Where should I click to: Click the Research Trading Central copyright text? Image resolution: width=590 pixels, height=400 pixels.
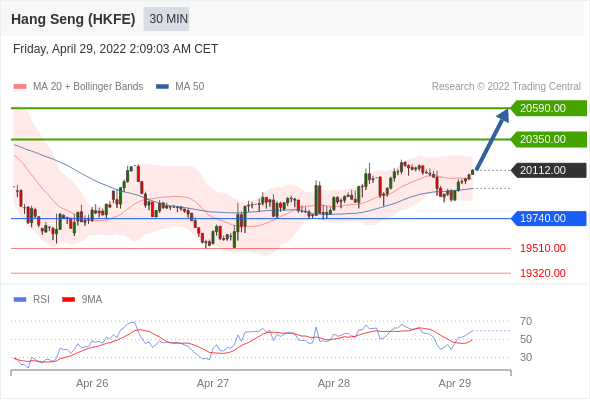506,87
